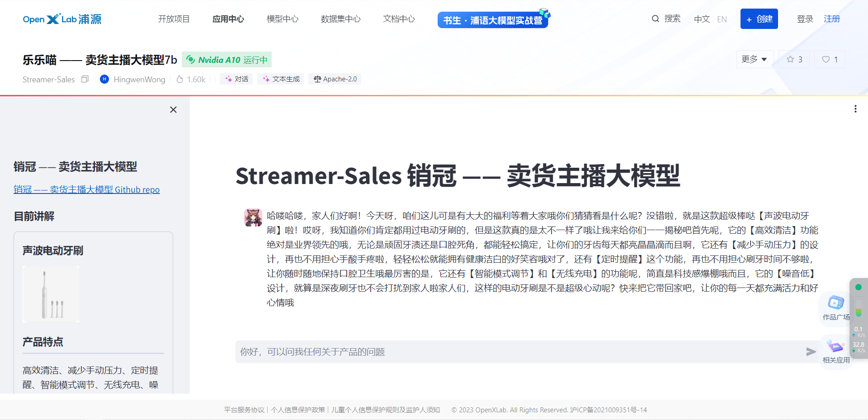
Task: Star this app with the star icon
Action: pos(790,59)
